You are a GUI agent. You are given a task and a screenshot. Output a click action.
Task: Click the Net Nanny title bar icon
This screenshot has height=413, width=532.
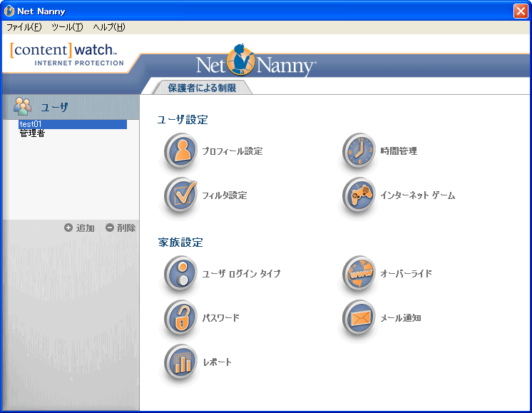point(9,11)
